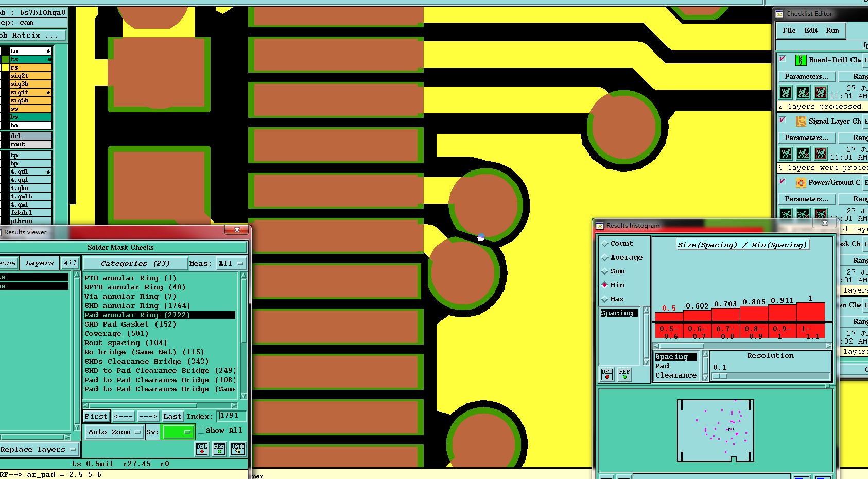This screenshot has width=868, height=479.
Task: Select Clearance in histogram measurement list
Action: pos(676,375)
